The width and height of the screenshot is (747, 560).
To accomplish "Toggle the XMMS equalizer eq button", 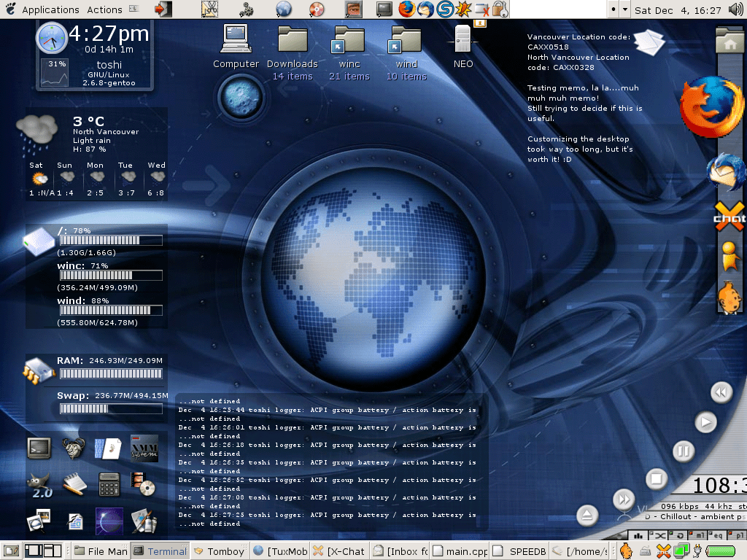I will tap(716, 536).
